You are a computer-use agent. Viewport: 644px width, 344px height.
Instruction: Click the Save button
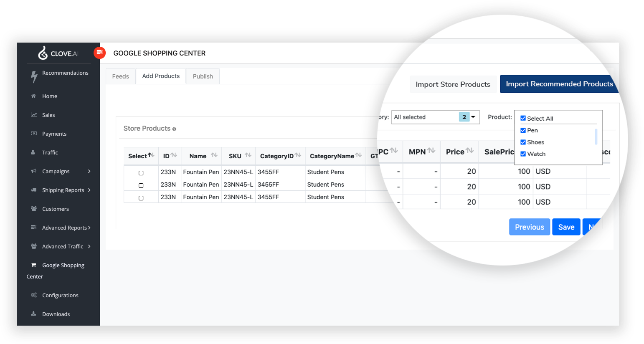[x=566, y=227]
